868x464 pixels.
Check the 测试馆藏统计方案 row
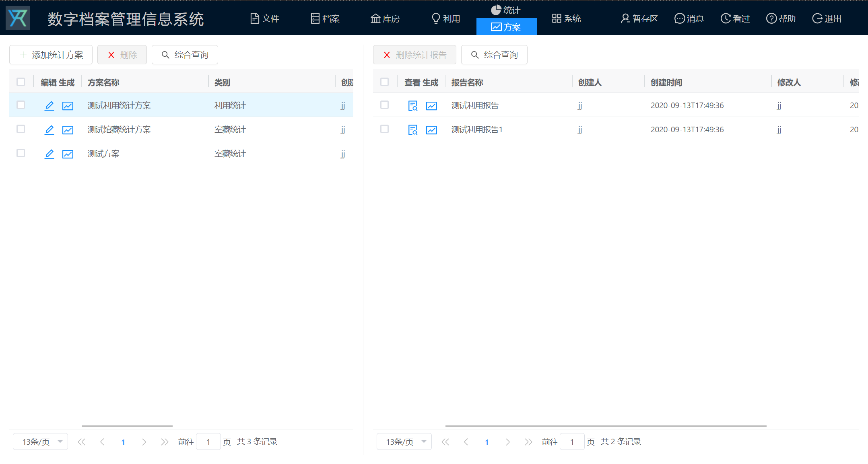click(21, 129)
